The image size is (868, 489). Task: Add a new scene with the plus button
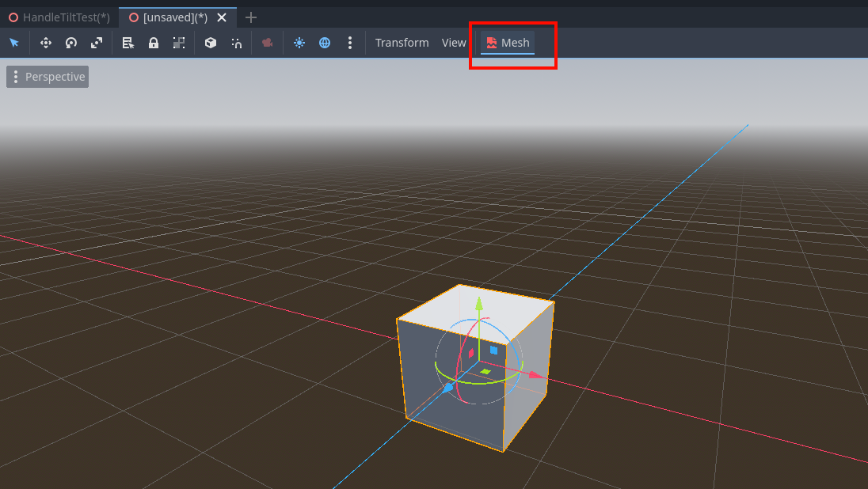pos(250,17)
